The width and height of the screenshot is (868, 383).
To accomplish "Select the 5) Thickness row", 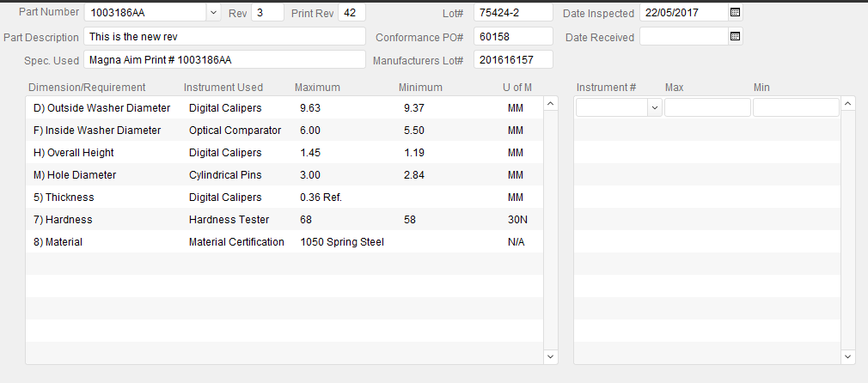I will 284,197.
